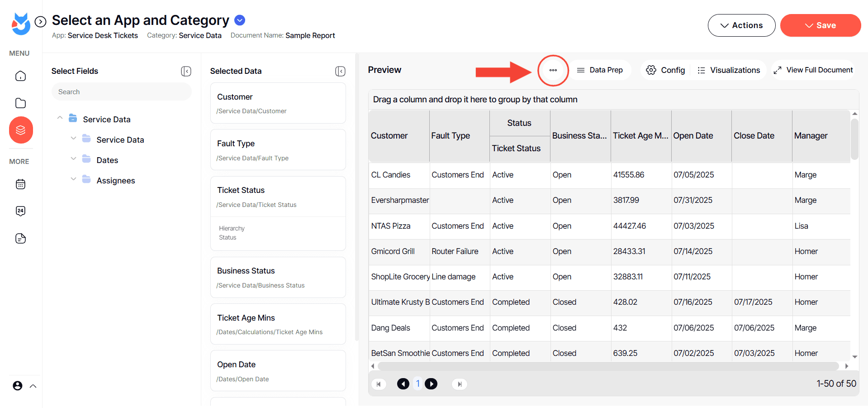Click View Full Document
Viewport: 868px width, 408px height.
813,70
